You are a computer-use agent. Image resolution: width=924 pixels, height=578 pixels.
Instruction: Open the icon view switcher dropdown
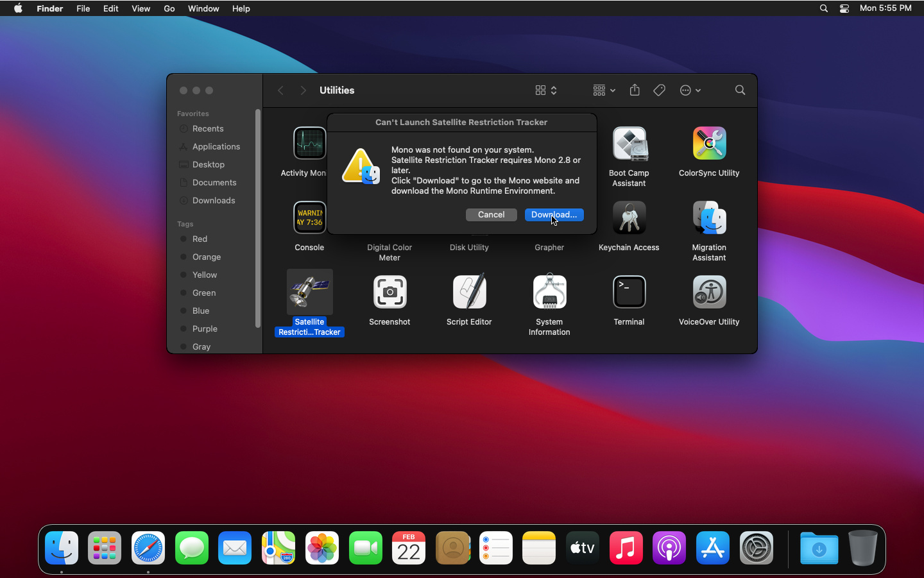546,90
